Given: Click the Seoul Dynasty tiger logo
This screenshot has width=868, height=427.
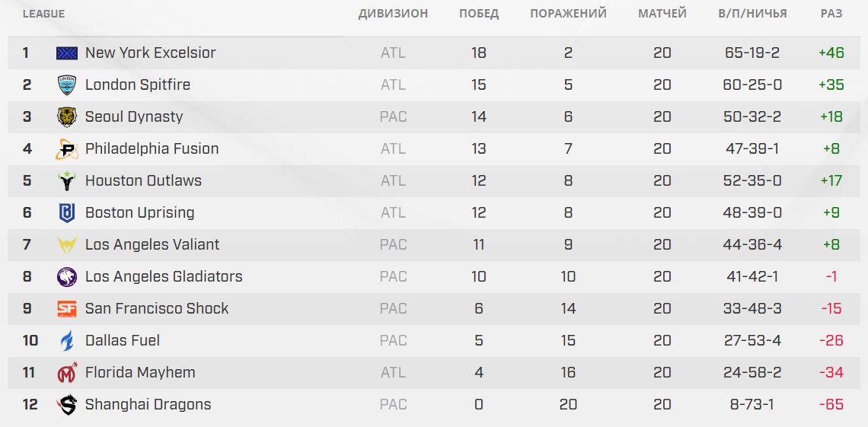Looking at the screenshot, I should click(x=67, y=117).
